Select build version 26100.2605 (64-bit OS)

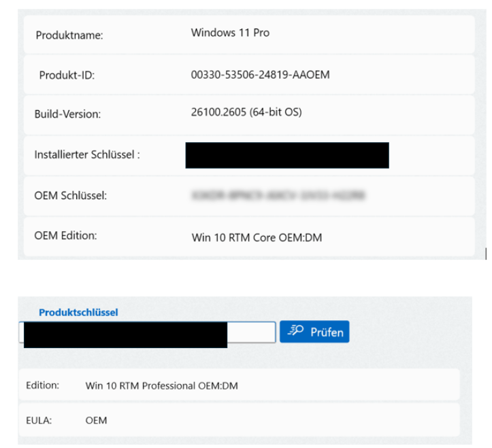(246, 112)
